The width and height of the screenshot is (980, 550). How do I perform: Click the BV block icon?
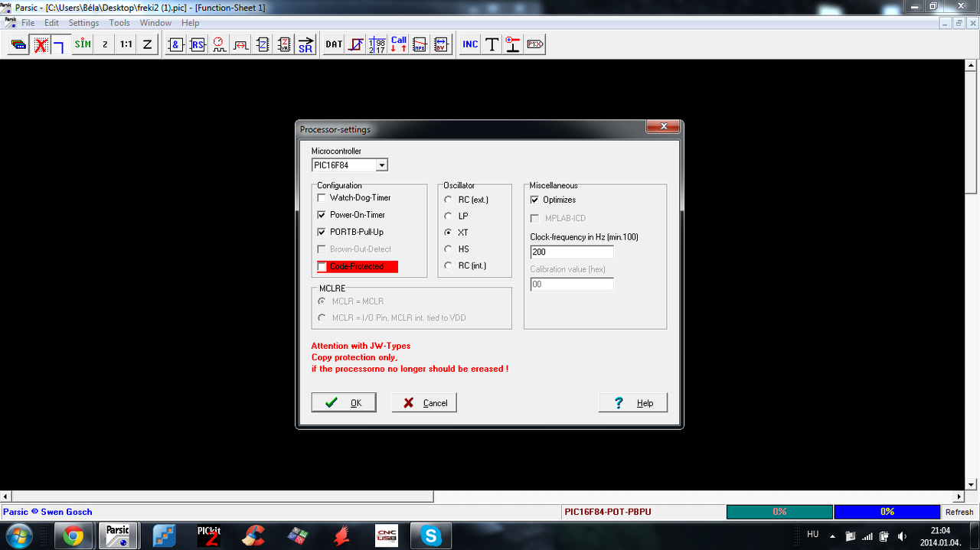click(x=441, y=44)
